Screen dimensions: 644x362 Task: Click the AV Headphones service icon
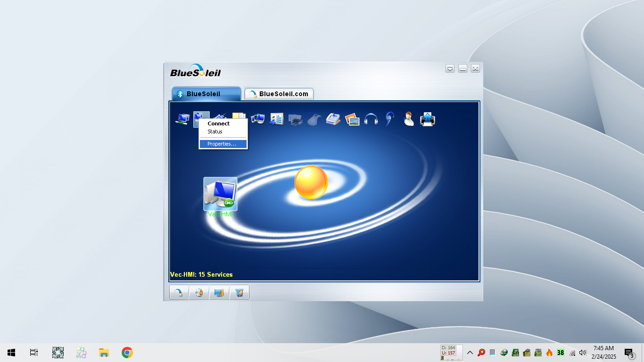pos(371,119)
